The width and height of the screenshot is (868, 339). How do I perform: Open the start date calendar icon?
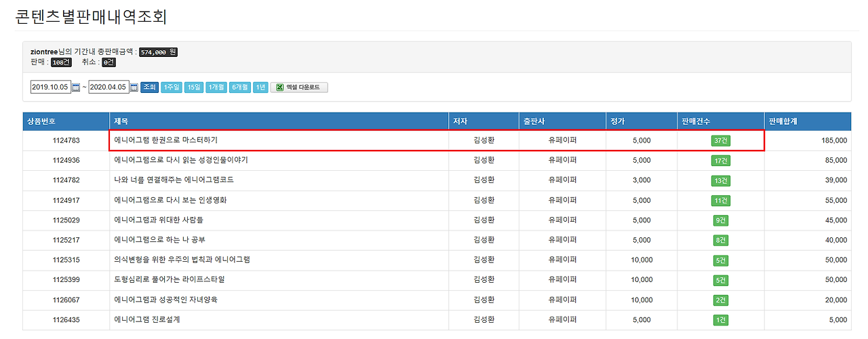[x=76, y=87]
